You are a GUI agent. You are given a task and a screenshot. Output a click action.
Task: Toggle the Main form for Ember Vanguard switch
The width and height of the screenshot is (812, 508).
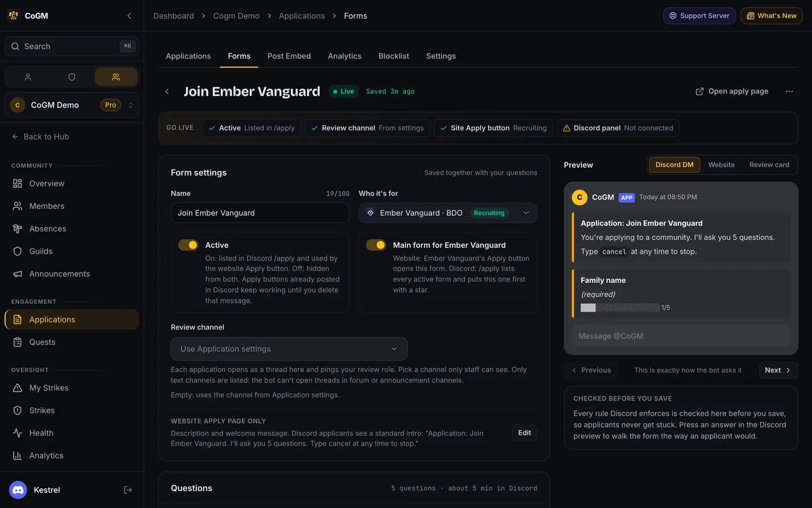(376, 245)
